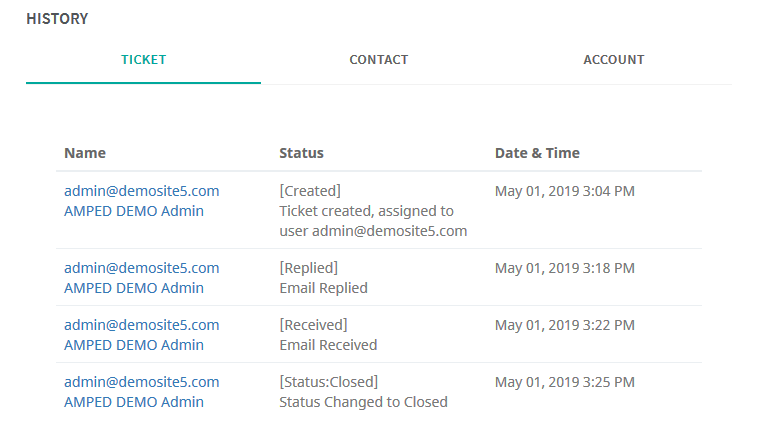
Task: Open admin@demosite5.com link in Created row
Action: click(x=142, y=191)
